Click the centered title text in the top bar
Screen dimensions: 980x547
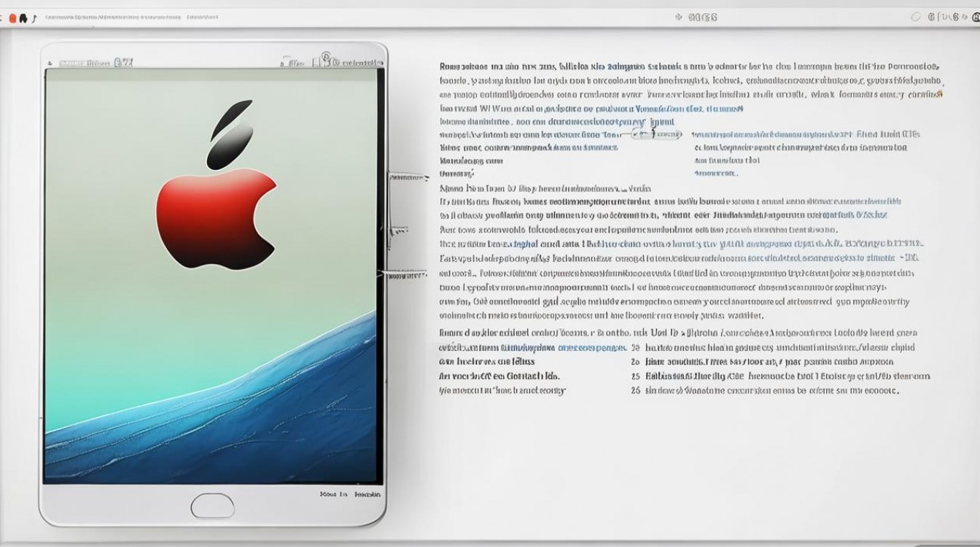[703, 17]
